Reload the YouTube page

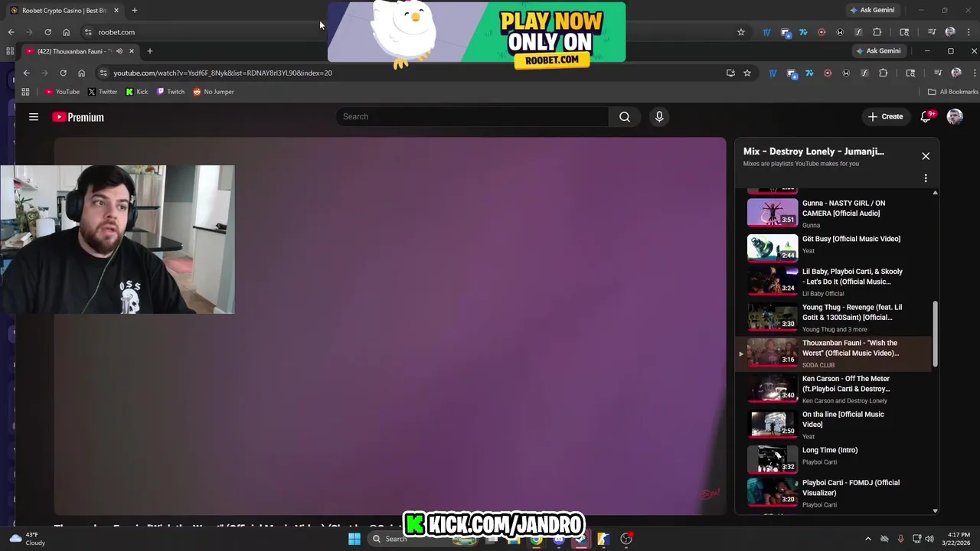click(x=63, y=73)
